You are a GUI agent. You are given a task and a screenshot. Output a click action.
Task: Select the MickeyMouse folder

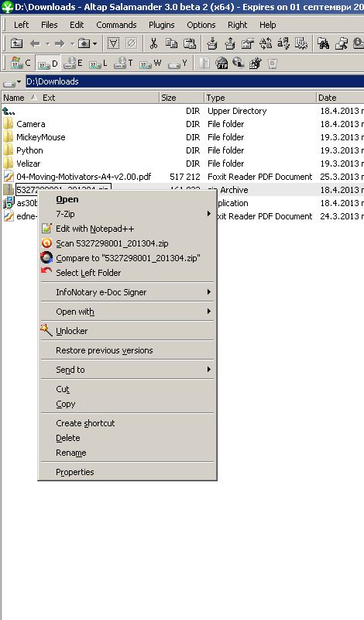point(41,137)
